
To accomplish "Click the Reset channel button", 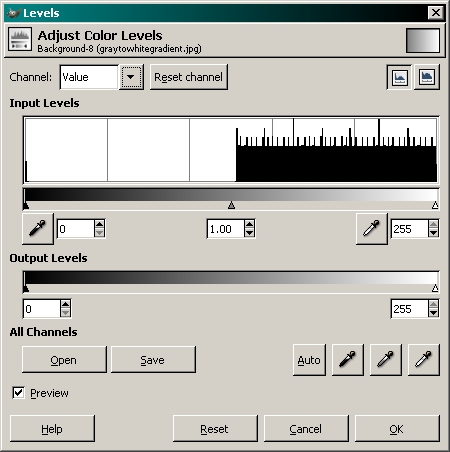I will pyautogui.click(x=189, y=77).
